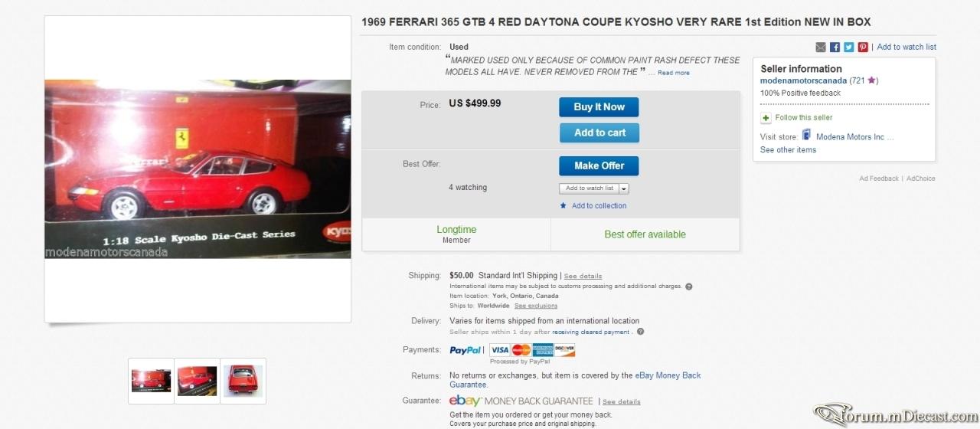980x429 pixels.
Task: Expand the condition description with Read more
Action: [674, 73]
